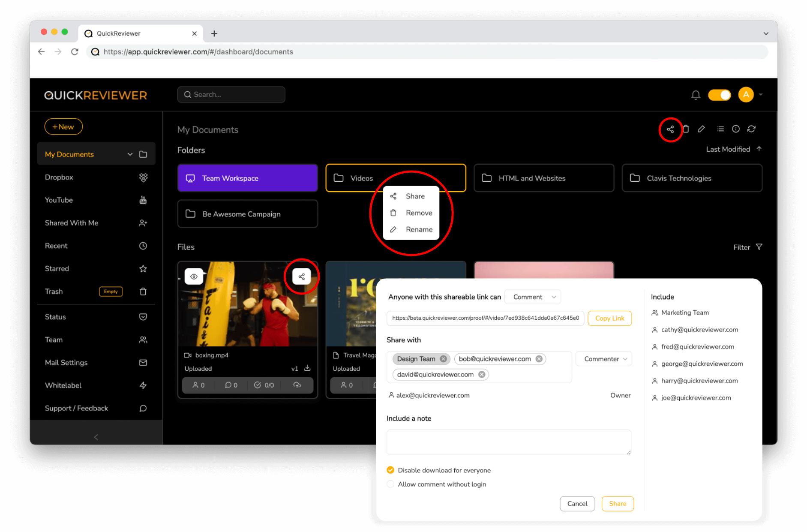Click the eye preview icon on boxing.mp4
This screenshot has width=807, height=532.
(194, 277)
